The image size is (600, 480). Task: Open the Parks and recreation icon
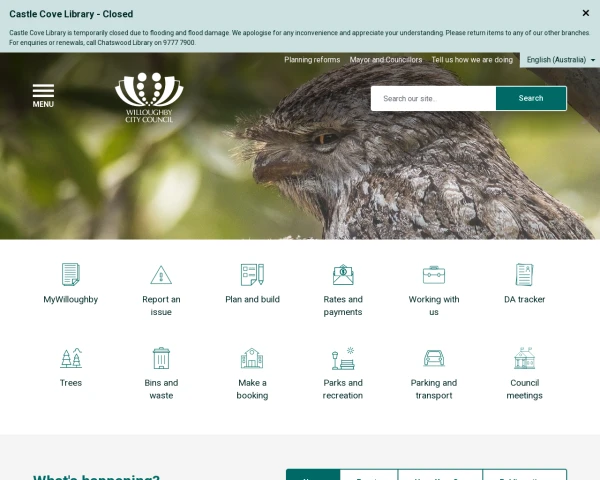[343, 358]
